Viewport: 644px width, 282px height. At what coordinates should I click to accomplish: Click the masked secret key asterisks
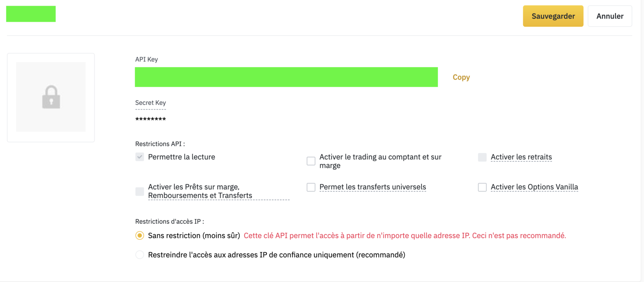pos(151,119)
